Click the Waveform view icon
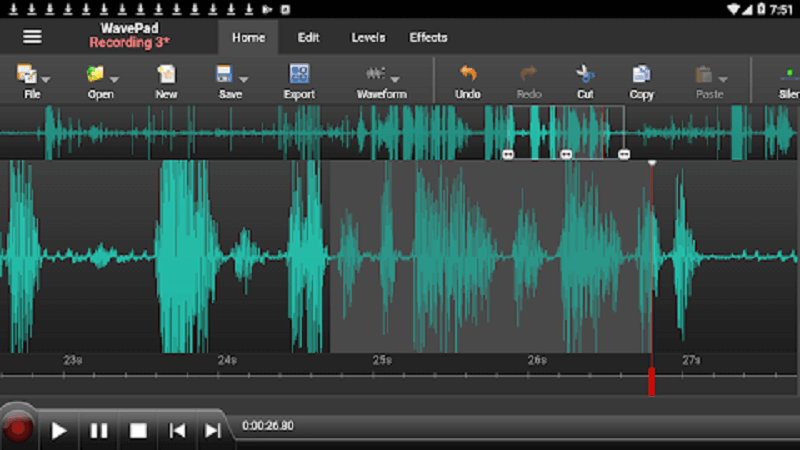The height and width of the screenshot is (450, 800). click(376, 74)
